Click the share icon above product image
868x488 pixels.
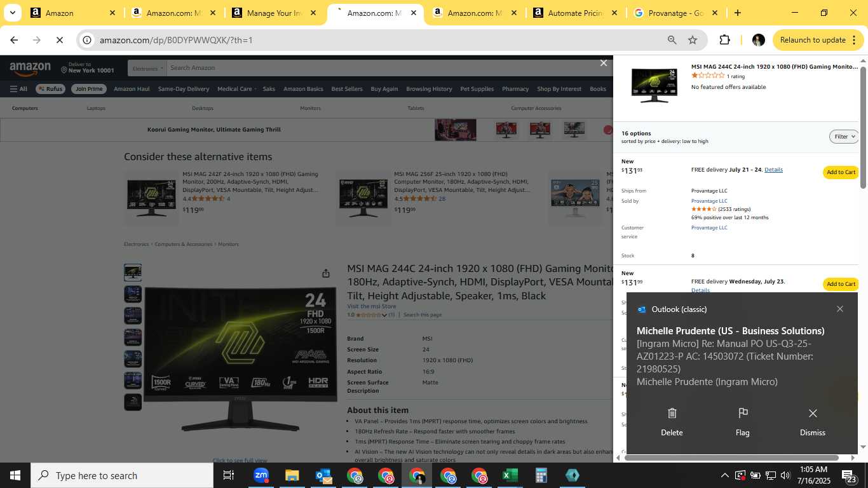pos(325,273)
